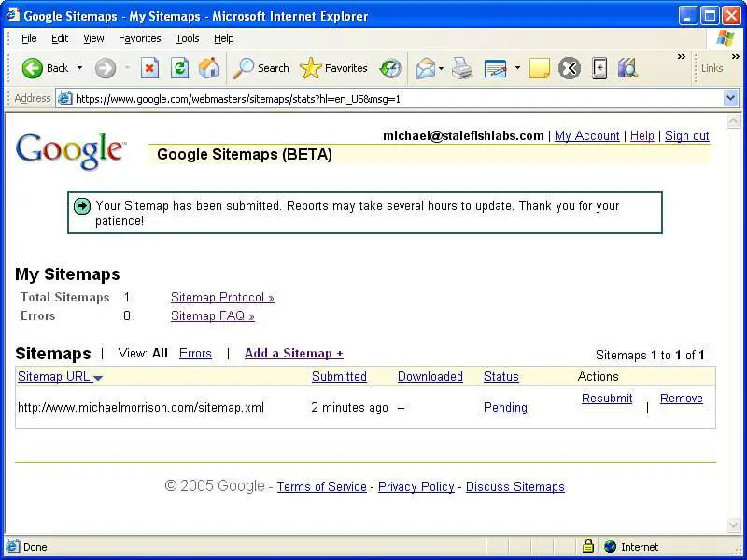
Task: Click the grey Forward arrow button
Action: tap(106, 68)
